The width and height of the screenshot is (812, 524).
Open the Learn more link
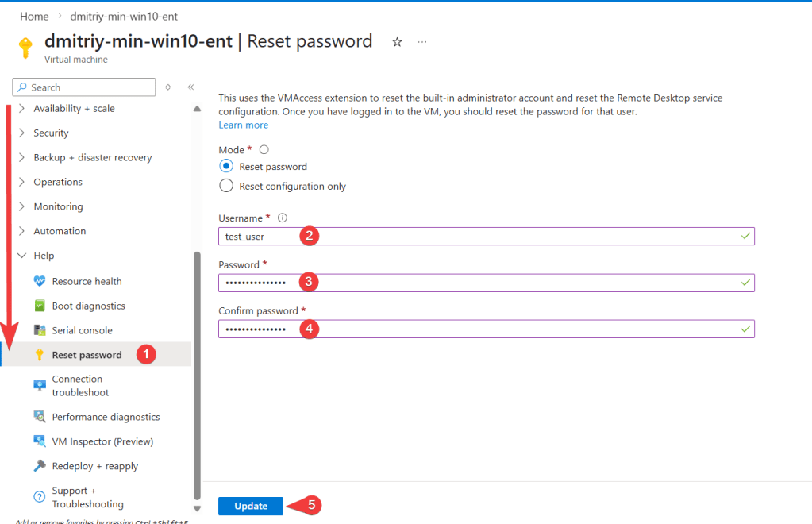coord(244,125)
